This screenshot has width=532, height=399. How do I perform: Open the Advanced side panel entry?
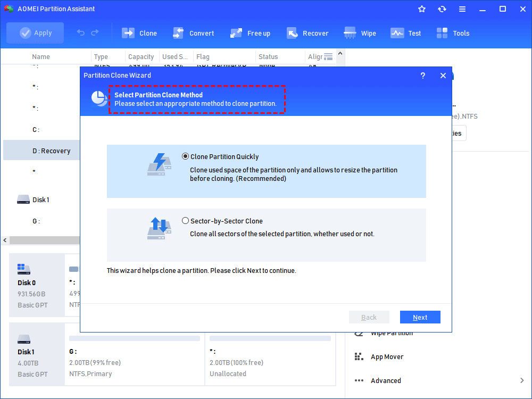(x=386, y=381)
